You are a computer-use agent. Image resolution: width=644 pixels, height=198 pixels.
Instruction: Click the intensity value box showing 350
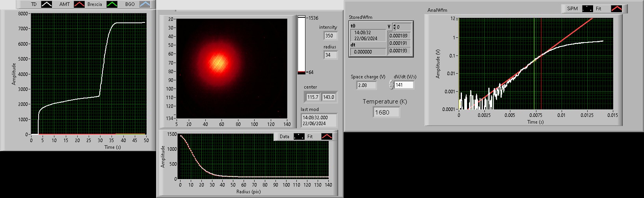[x=330, y=35]
